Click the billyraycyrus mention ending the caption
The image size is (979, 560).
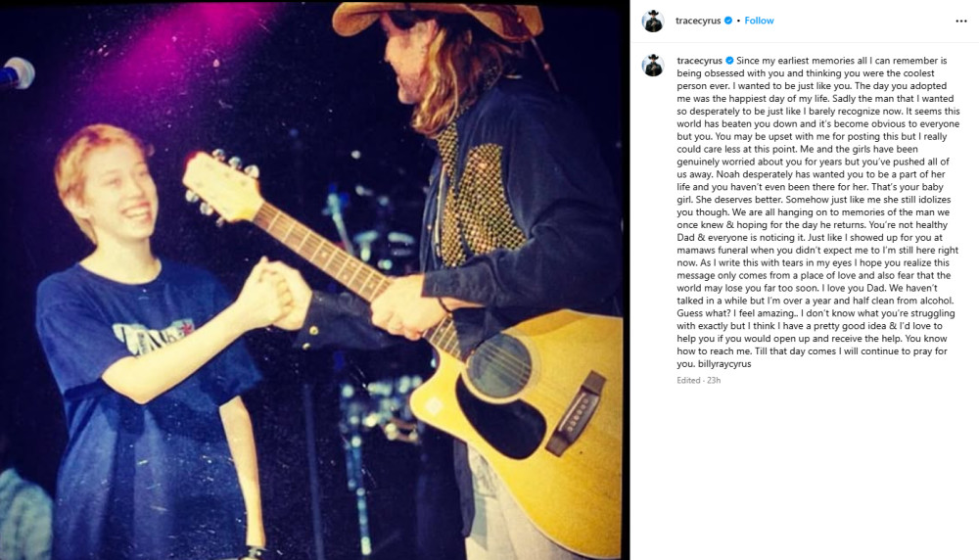point(724,364)
